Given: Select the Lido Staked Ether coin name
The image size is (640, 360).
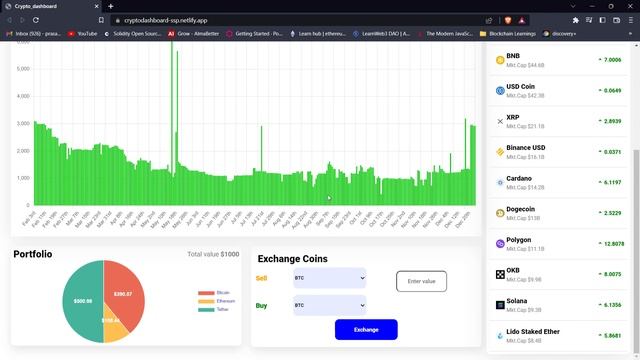Looking at the screenshot, I should pos(533,331).
